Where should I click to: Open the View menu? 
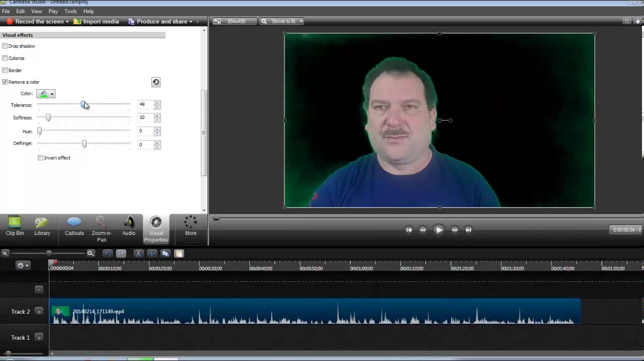[x=36, y=11]
